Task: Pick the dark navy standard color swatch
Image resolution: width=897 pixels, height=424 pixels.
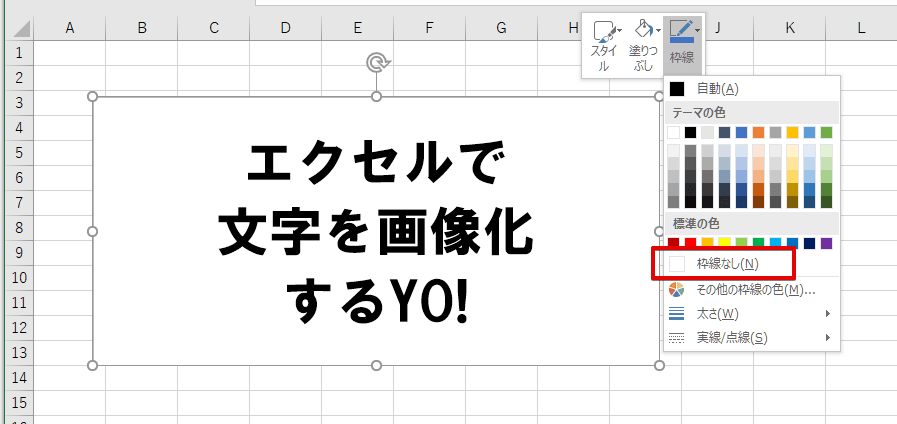Action: 809,244
